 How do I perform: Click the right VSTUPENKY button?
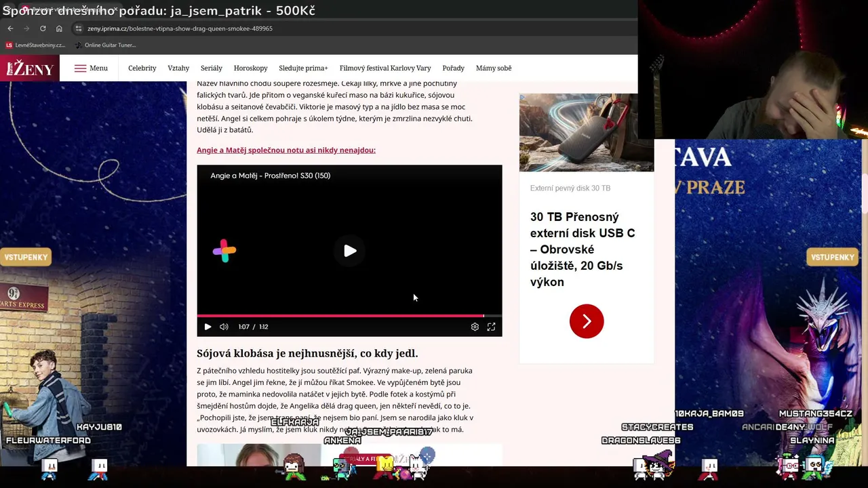[x=832, y=257]
